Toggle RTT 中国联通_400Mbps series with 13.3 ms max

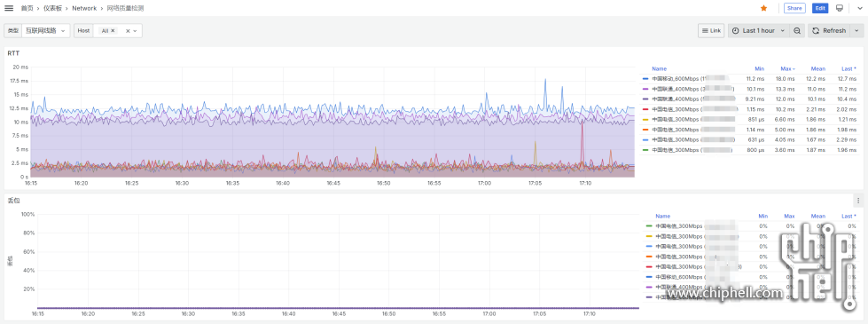coord(693,89)
